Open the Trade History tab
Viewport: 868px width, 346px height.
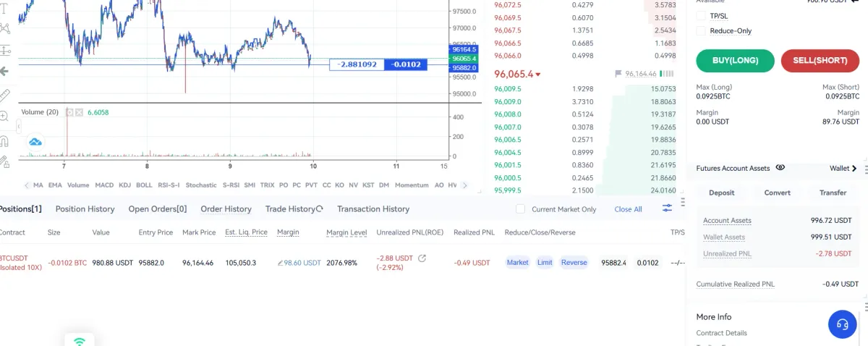[290, 208]
